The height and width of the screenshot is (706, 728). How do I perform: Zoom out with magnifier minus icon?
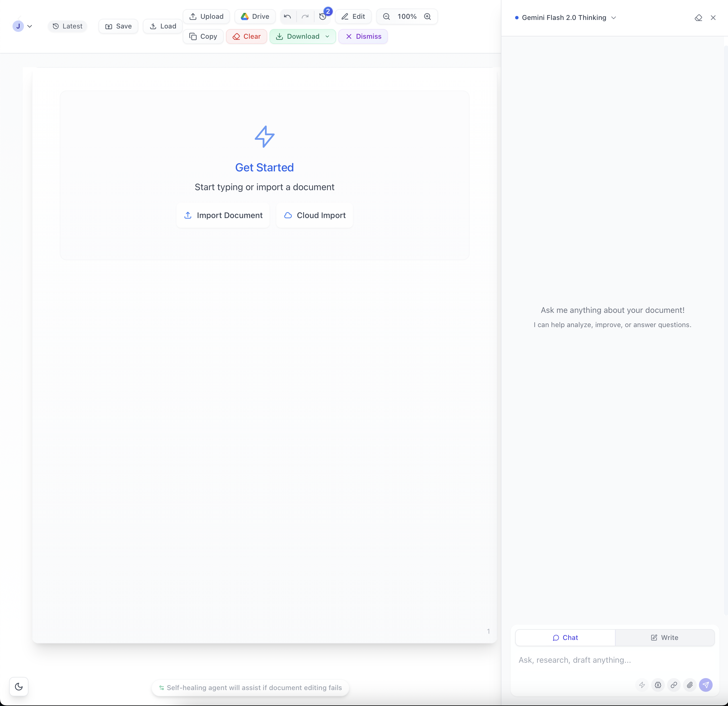[x=386, y=17]
